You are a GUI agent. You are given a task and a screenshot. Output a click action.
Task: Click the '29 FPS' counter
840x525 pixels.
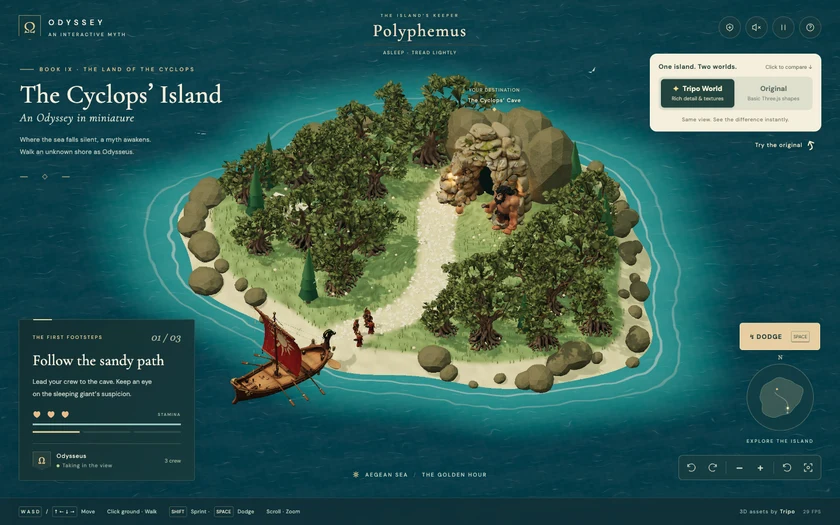point(812,512)
